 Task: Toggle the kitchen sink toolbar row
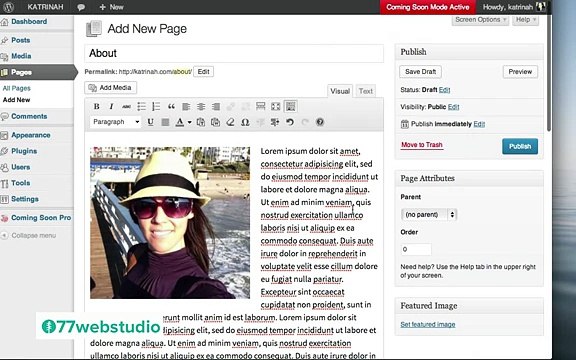pos(291,107)
